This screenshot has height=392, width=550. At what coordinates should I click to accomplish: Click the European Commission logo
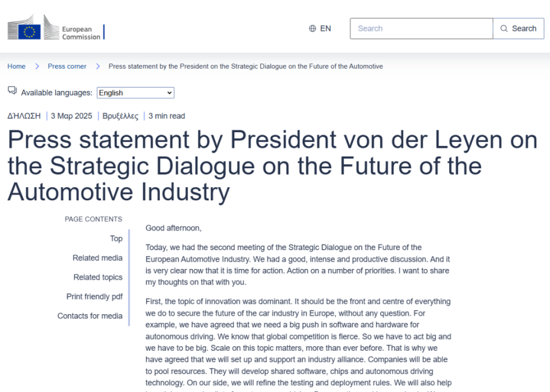(56, 28)
